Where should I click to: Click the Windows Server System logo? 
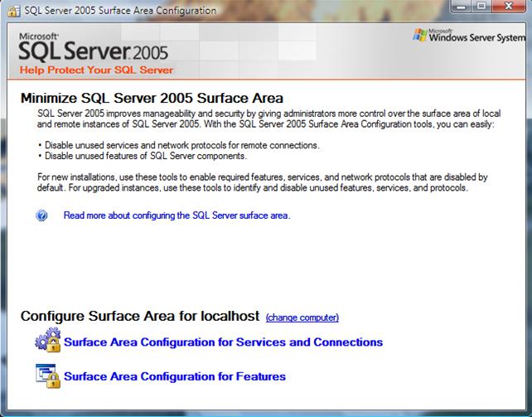(x=469, y=38)
